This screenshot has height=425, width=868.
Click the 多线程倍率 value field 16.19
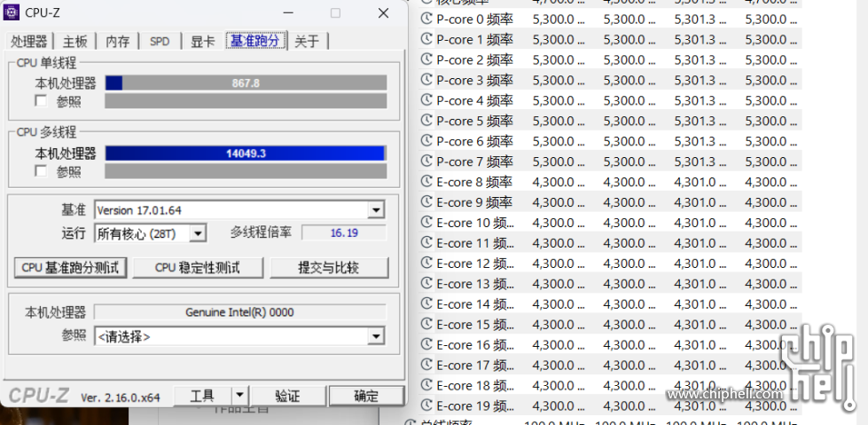[x=344, y=232]
